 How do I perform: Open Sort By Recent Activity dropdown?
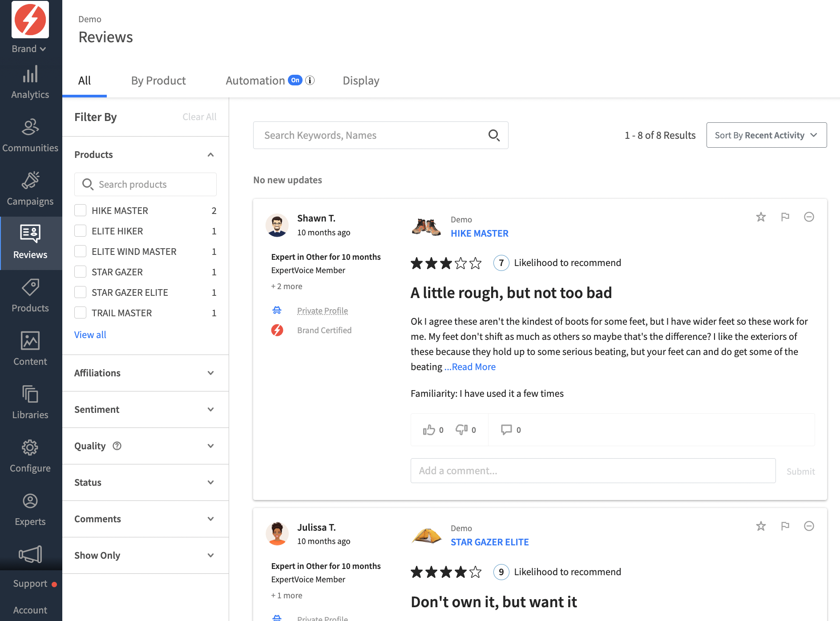[767, 135]
